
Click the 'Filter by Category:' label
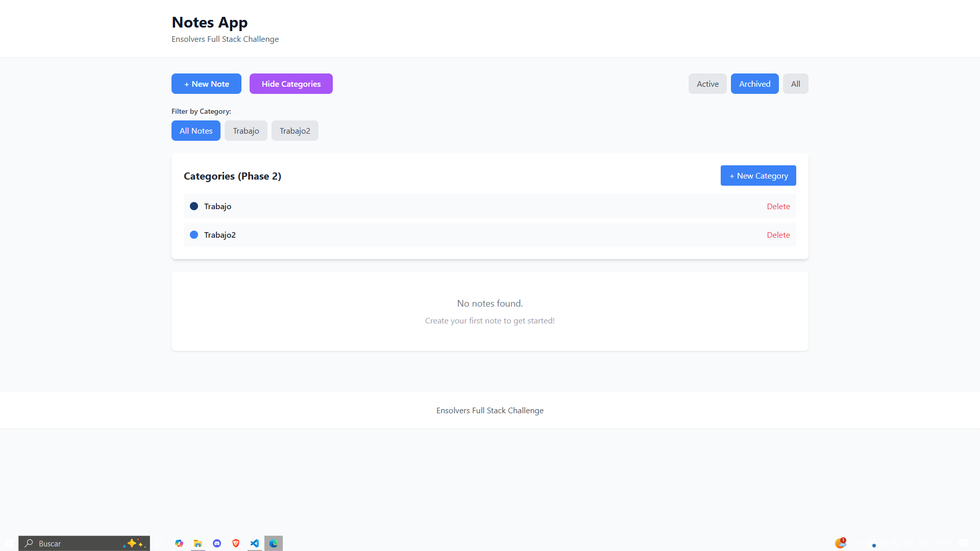click(x=201, y=111)
